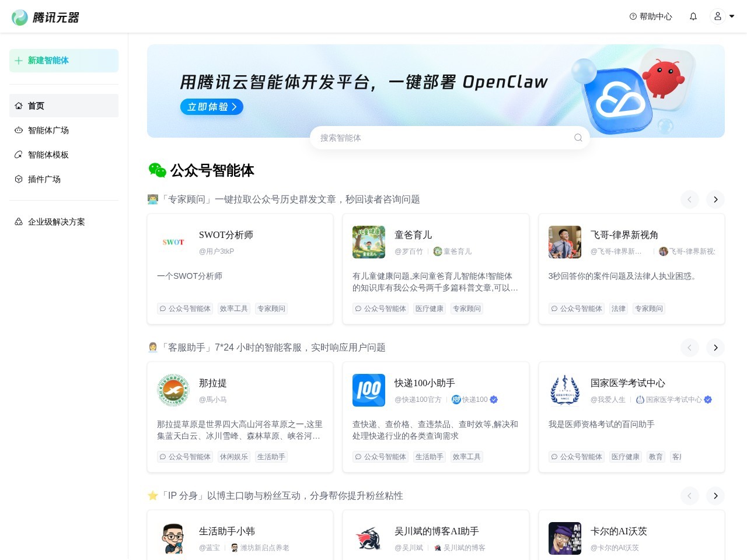Click the @馬小马 author name
The width and height of the screenshot is (747, 560).
pos(213,400)
